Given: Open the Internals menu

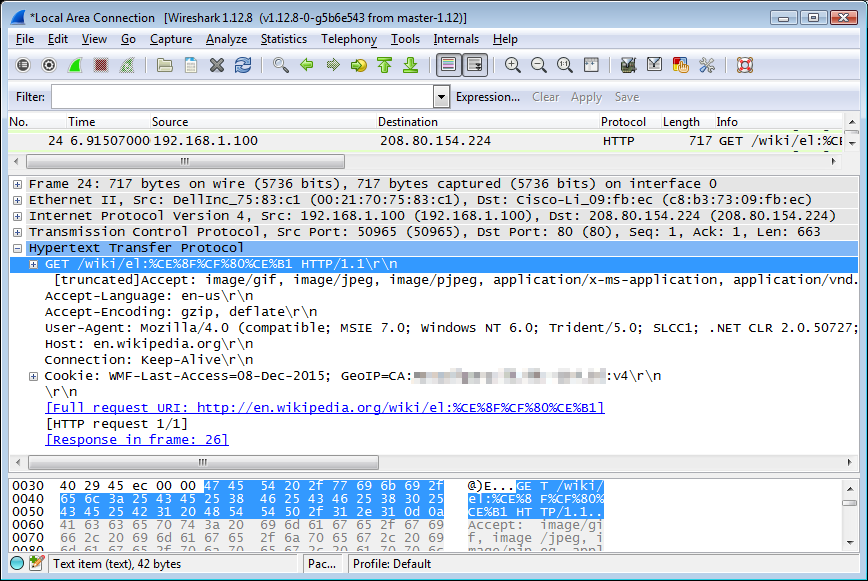Looking at the screenshot, I should pos(456,39).
